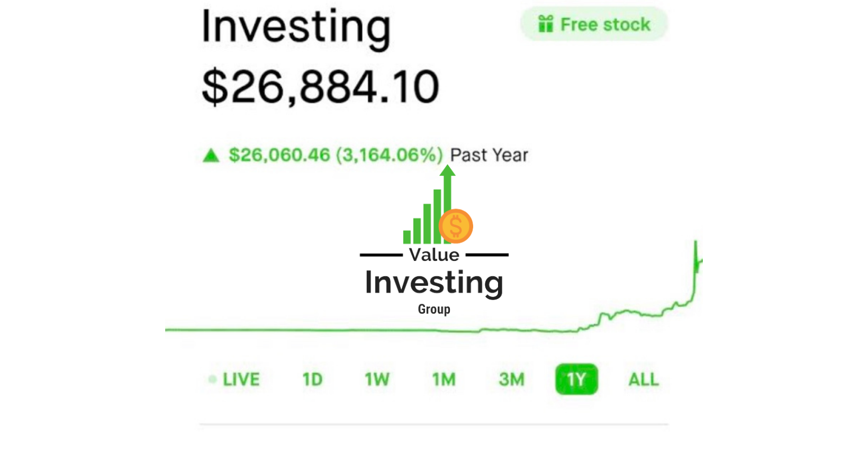Switch chart to 3M range
This screenshot has width=868, height=453.
511,379
